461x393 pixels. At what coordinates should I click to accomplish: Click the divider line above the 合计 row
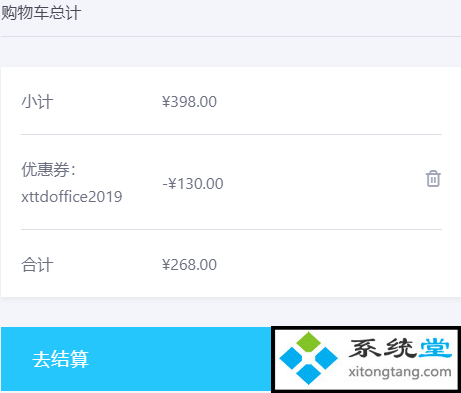pyautogui.click(x=231, y=229)
